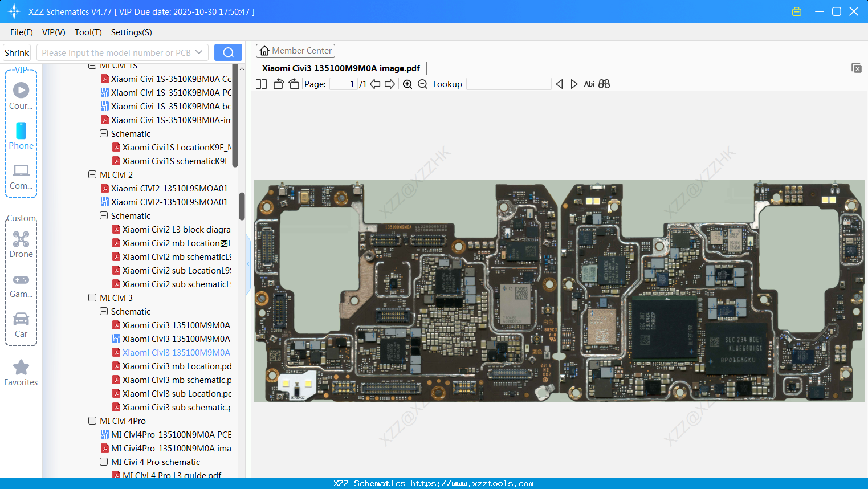
Task: Open the Member Center
Action: pos(295,50)
